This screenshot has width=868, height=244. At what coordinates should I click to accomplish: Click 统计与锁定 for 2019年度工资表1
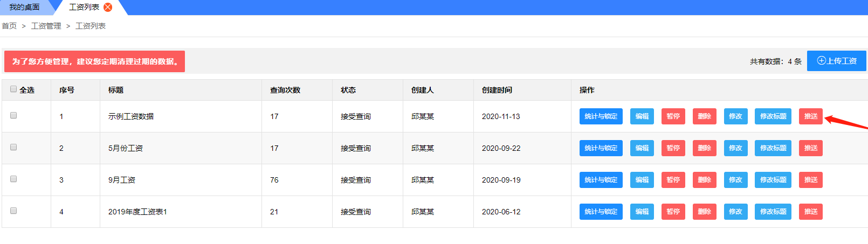coord(601,212)
